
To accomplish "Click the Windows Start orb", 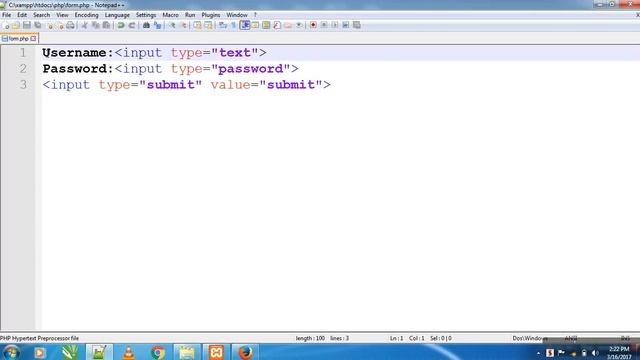I will (11, 352).
